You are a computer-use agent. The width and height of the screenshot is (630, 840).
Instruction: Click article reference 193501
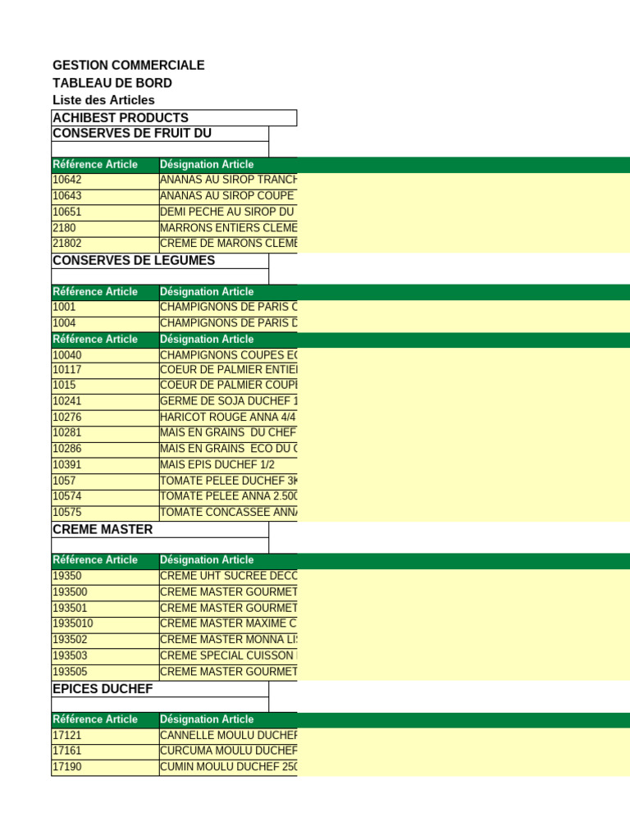pyautogui.click(x=105, y=609)
